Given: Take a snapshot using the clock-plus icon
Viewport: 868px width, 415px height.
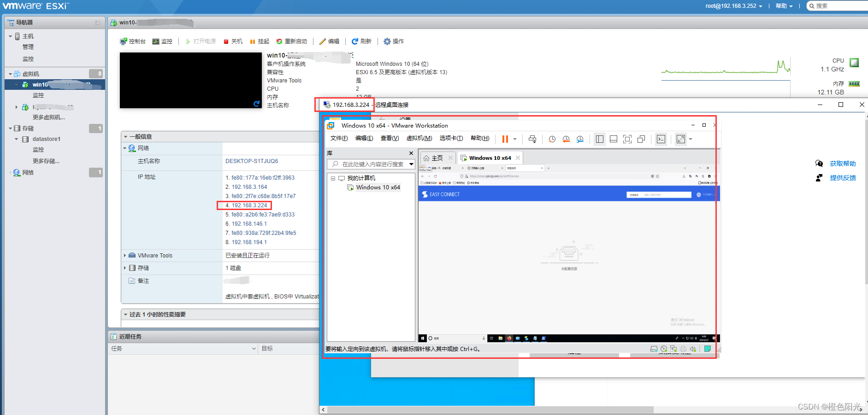Looking at the screenshot, I should pos(552,139).
